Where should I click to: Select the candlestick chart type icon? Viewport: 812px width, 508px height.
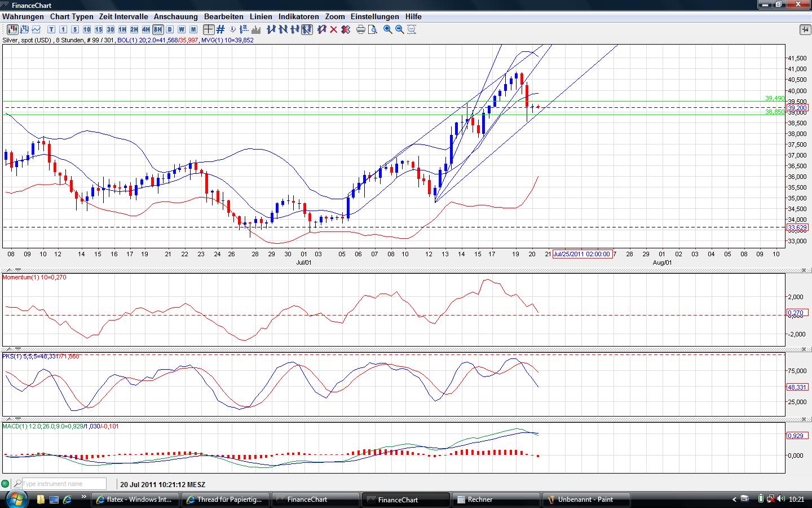point(11,29)
